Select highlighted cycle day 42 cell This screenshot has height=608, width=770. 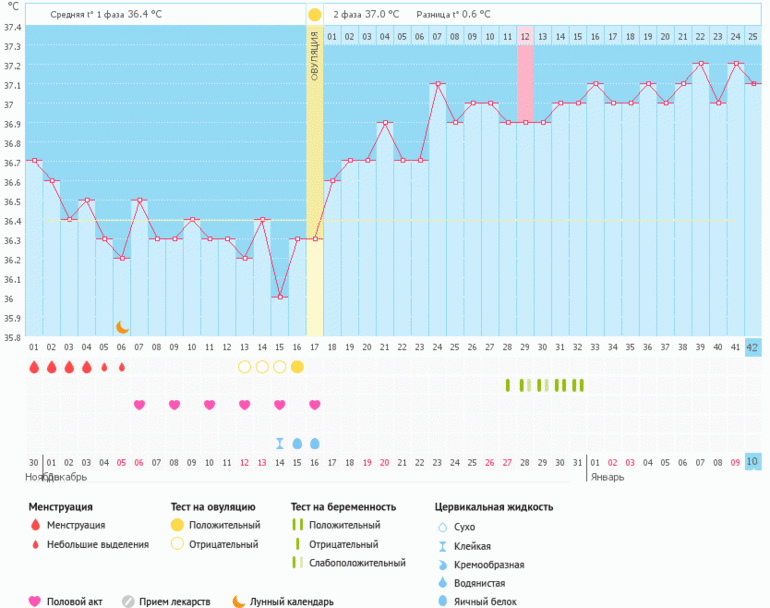tap(752, 347)
